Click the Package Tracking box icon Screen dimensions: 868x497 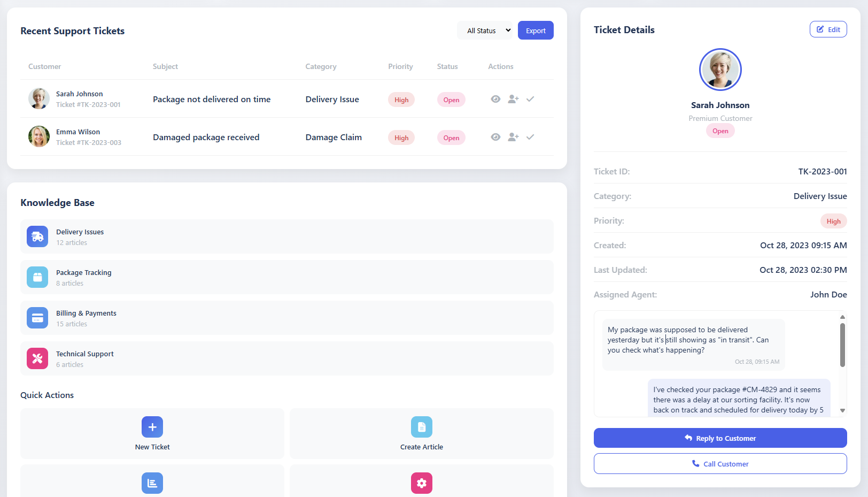[37, 277]
